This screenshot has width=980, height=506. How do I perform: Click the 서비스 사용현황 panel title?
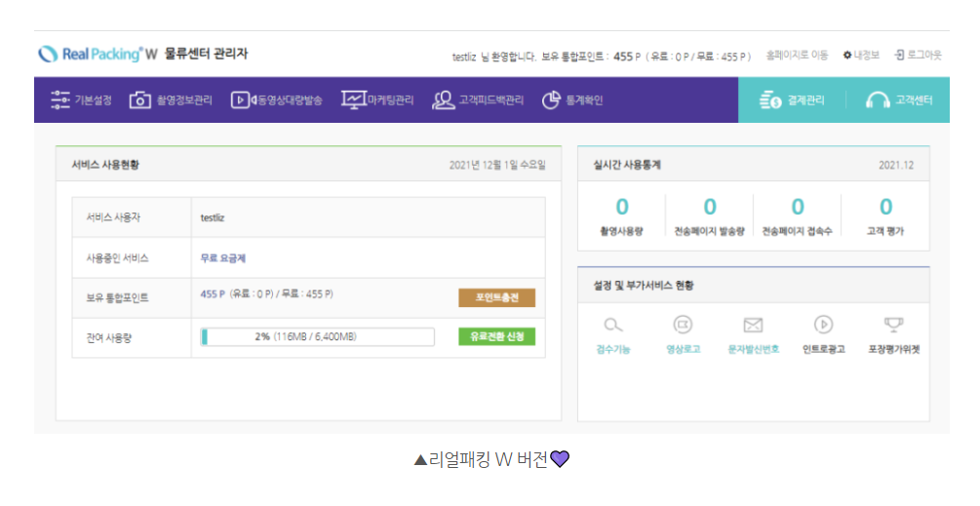(105, 165)
